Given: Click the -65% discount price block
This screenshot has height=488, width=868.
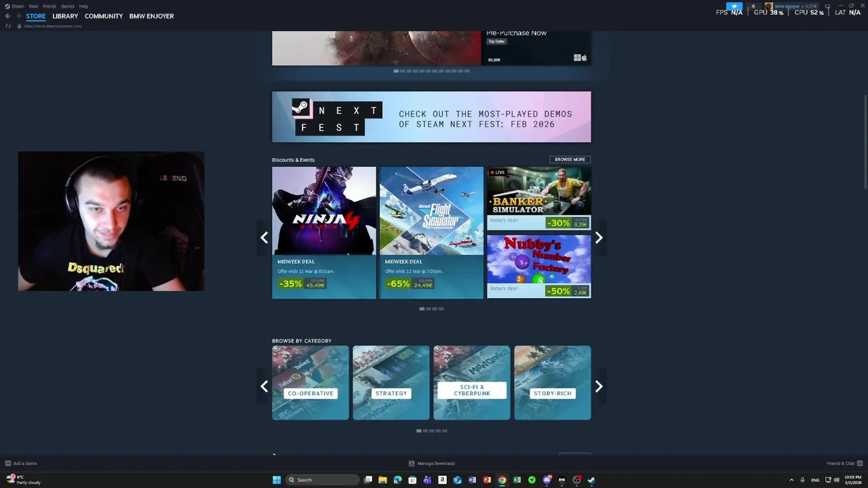Looking at the screenshot, I should (x=409, y=284).
